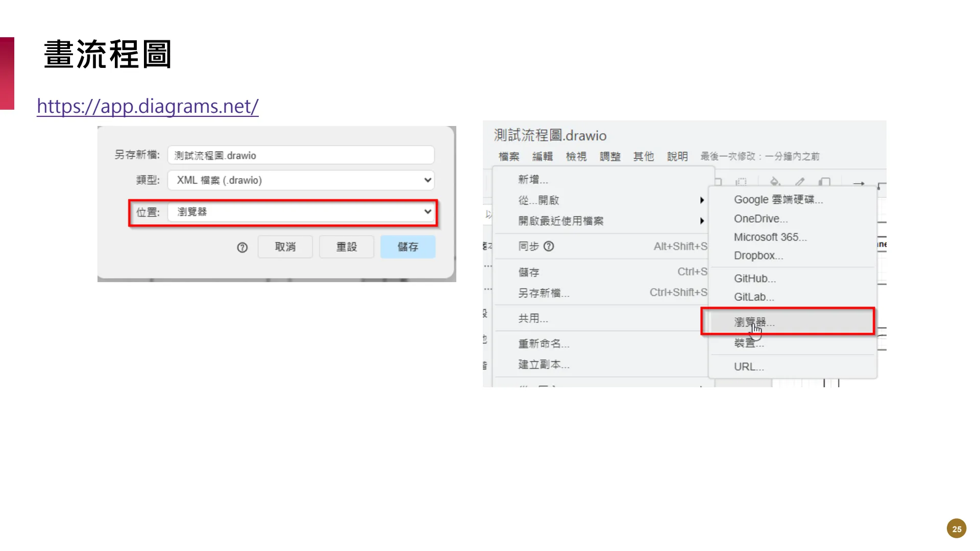This screenshot has height=551, width=980.
Task: Choose 新增... in the file menu
Action: tap(602, 180)
